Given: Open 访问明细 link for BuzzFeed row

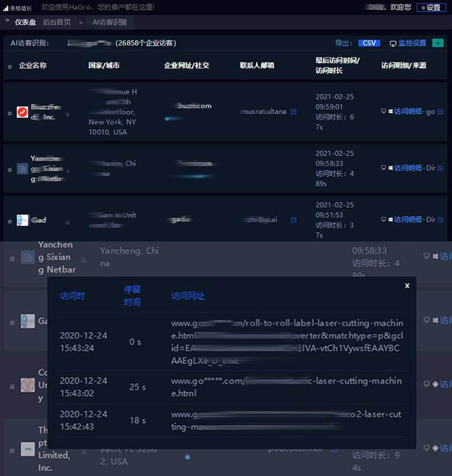Looking at the screenshot, I should [408, 112].
